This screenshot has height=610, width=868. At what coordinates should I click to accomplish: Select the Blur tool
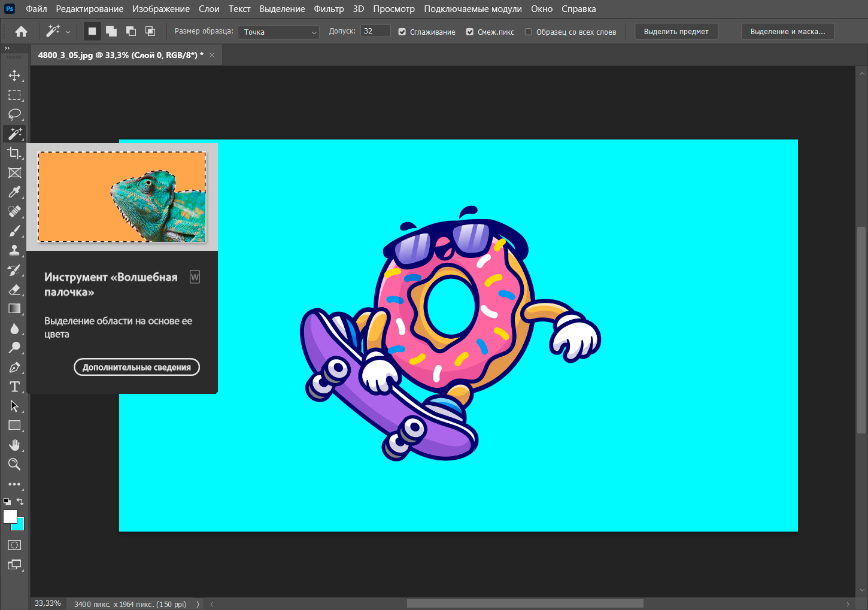click(x=14, y=328)
